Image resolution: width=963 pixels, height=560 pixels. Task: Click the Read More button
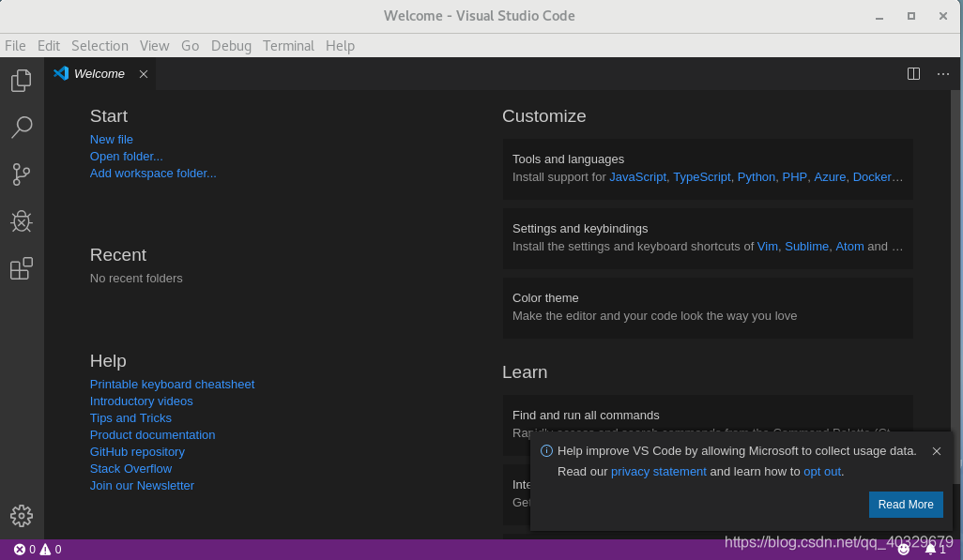905,505
